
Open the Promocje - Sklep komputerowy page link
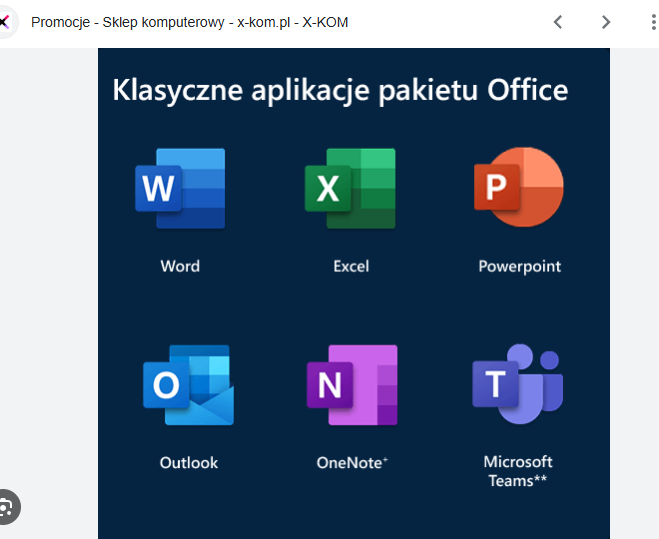[x=189, y=22]
